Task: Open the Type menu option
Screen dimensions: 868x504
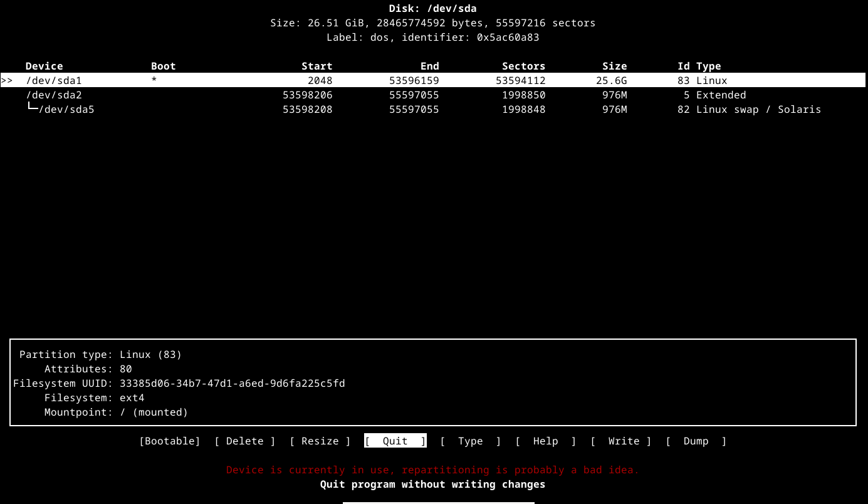Action: click(470, 441)
